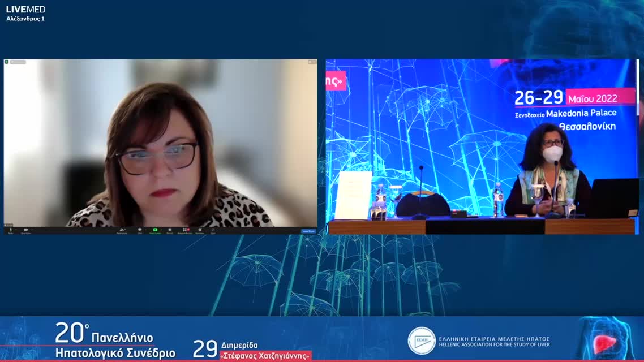
Task: Open the View menu in Zoom window corner
Action: pos(312,62)
